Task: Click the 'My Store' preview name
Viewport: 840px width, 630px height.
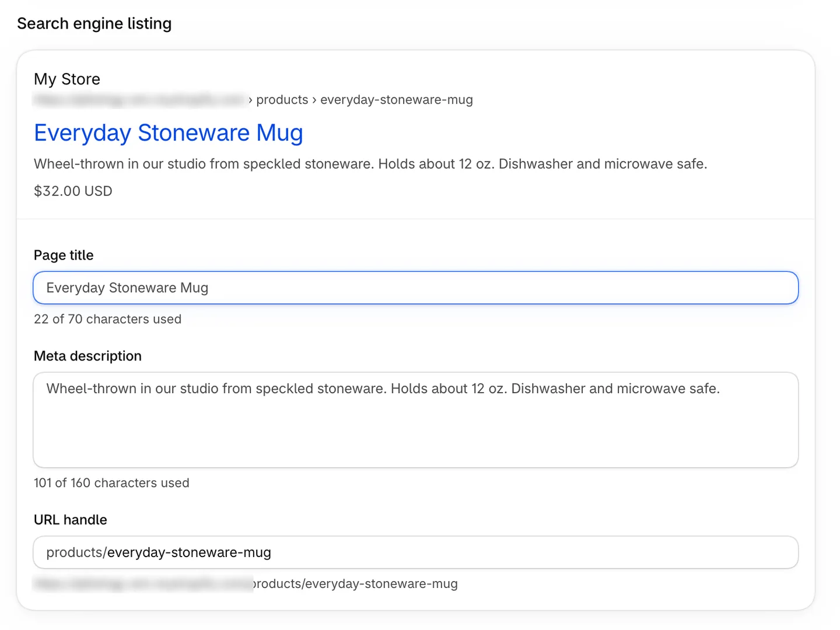Action: click(67, 79)
